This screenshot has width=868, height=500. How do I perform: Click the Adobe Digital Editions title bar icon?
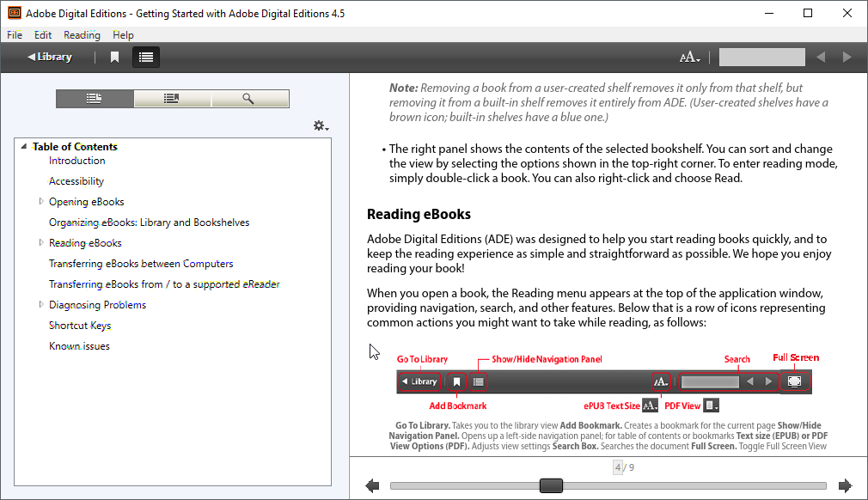[15, 13]
